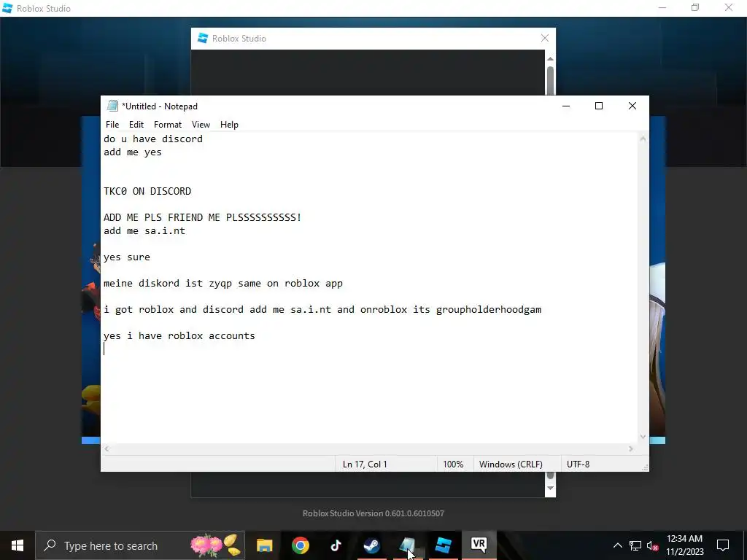Open Google Chrome from the taskbar
Viewport: 747px width, 560px height.
point(300,545)
